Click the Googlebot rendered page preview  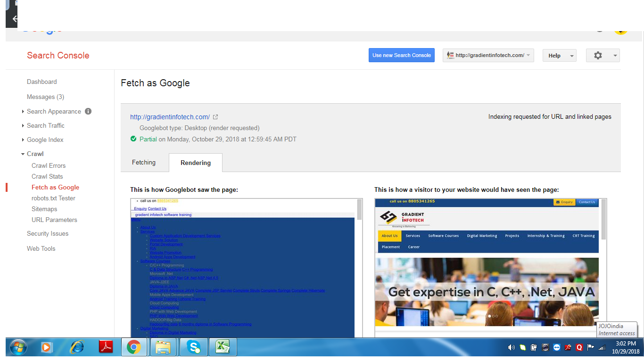[x=243, y=268]
